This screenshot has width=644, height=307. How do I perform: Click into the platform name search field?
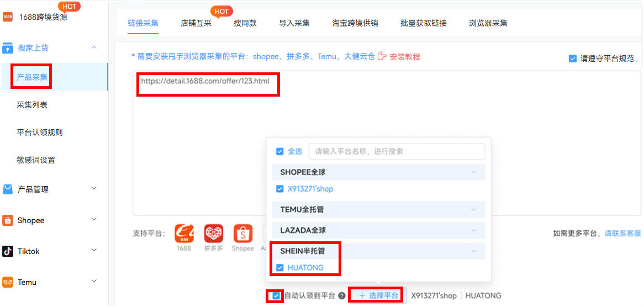[397, 151]
